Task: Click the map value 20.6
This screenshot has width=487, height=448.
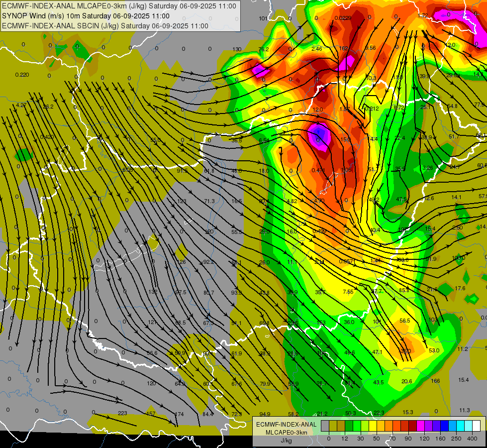Action: point(406,381)
